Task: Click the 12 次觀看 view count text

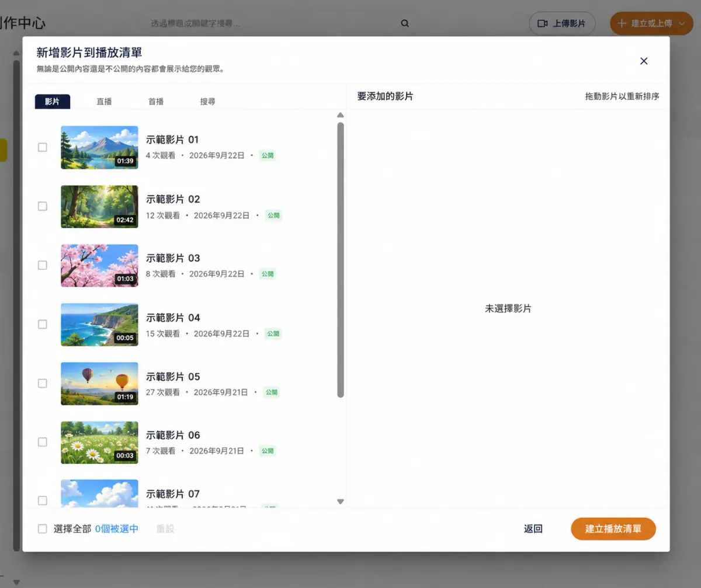Action: pyautogui.click(x=163, y=215)
